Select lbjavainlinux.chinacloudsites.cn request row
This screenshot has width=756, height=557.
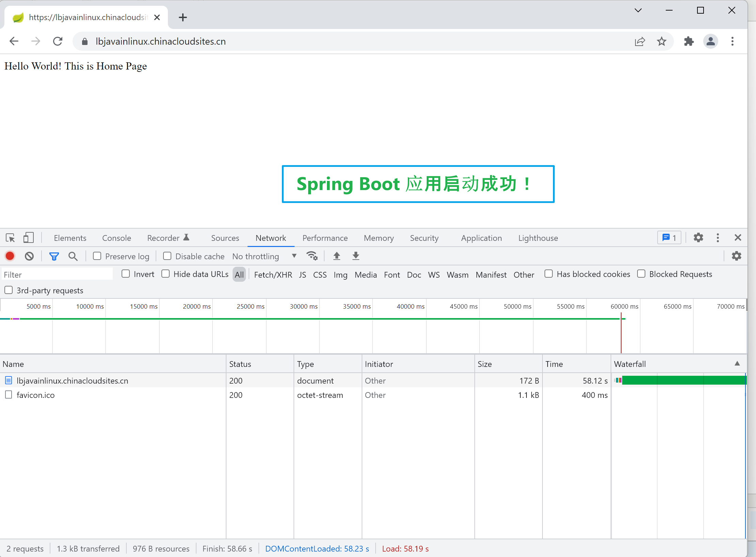[x=72, y=381]
